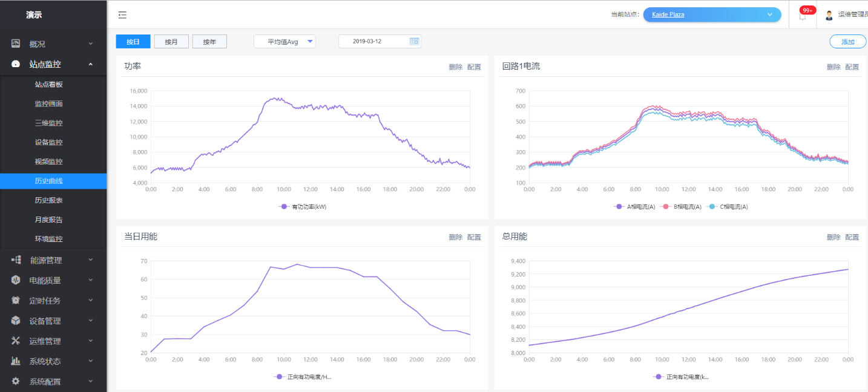Click the user avatar icon
This screenshot has height=392, width=868.
coord(829,15)
